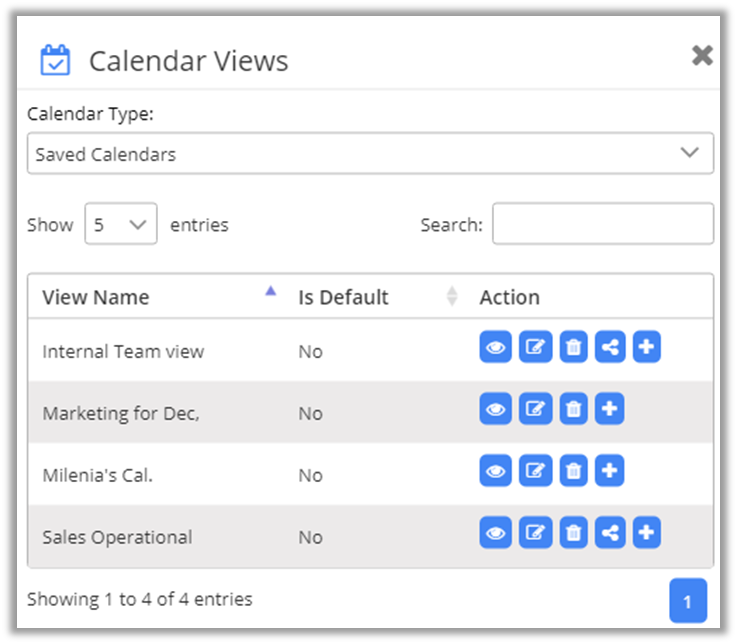This screenshot has height=644, width=737.
Task: Edit Milenia's Cal. entry
Action: point(535,471)
